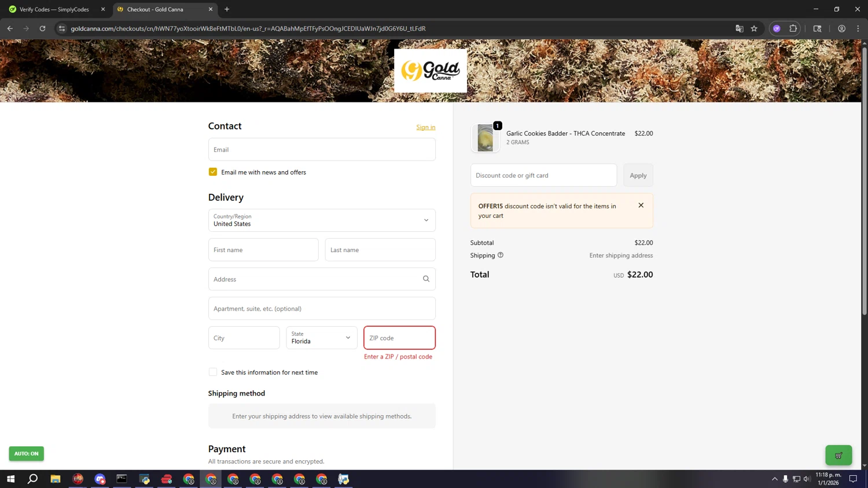
Task: Open the State dropdown showing Florida
Action: (x=322, y=338)
